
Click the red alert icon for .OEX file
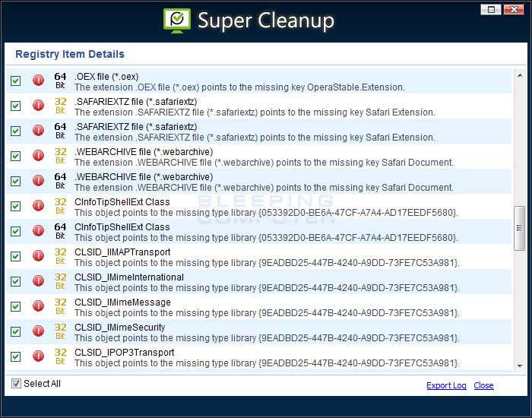pos(38,81)
